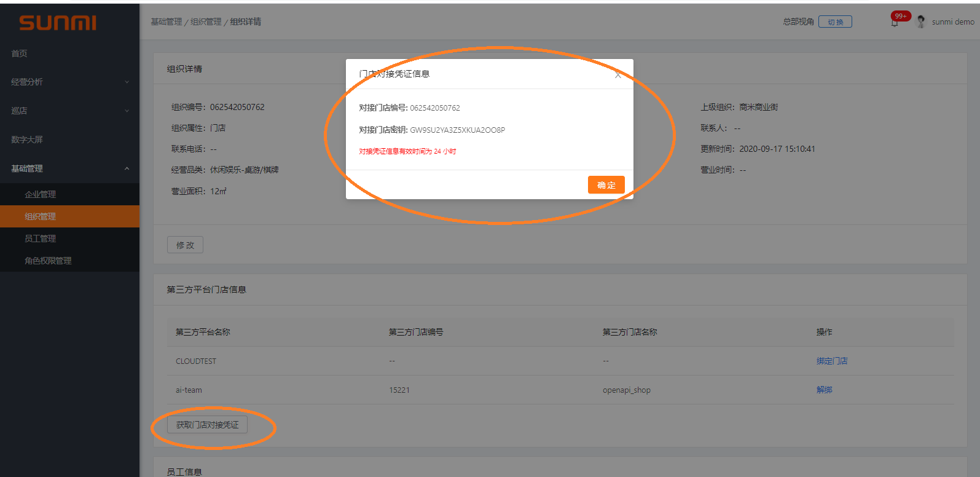Select 角色权限管理 submenu item
Viewport: 980px width, 477px height.
48,261
